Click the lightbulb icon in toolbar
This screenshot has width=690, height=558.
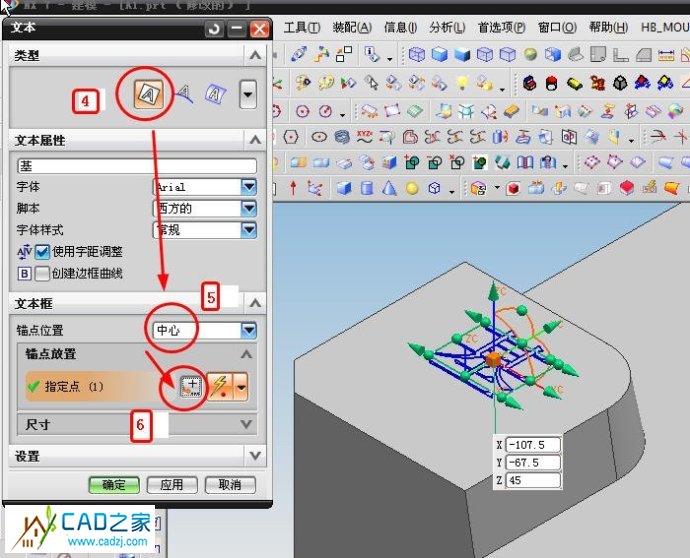pos(464,82)
